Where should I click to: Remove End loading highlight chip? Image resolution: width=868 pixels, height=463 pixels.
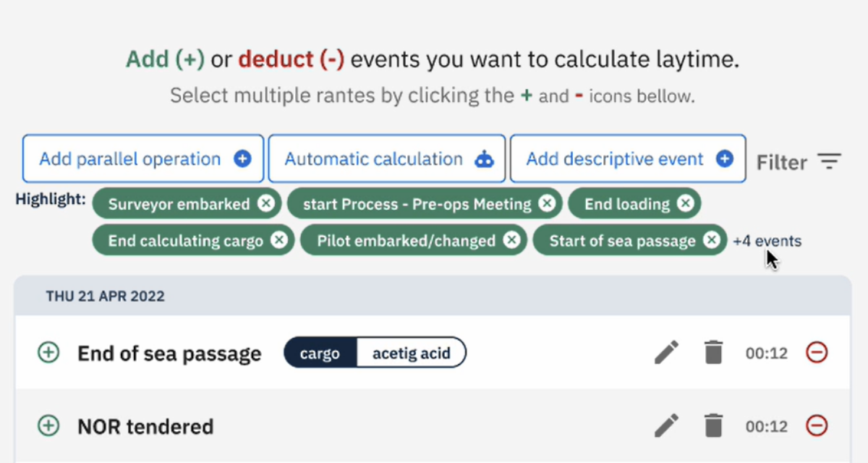click(685, 204)
